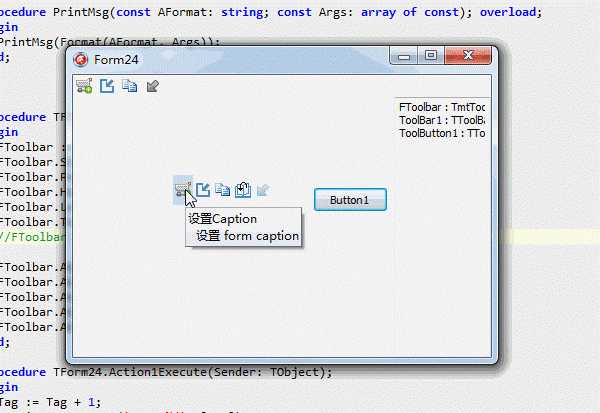Click the 'FToolbar.S' code line in the editor

point(32,162)
